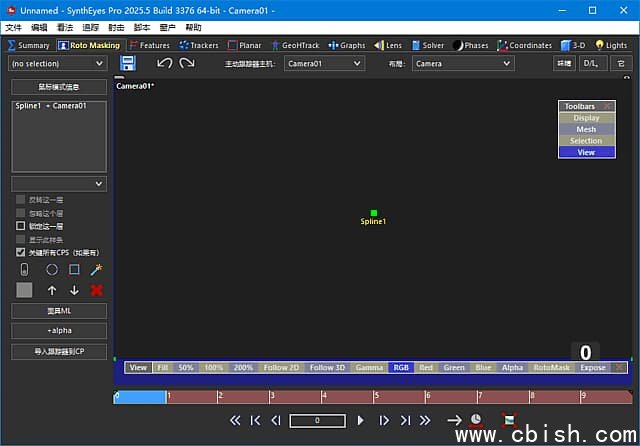Click the ML button in left panel
Image resolution: width=640 pixels, height=446 pixels.
(x=59, y=311)
